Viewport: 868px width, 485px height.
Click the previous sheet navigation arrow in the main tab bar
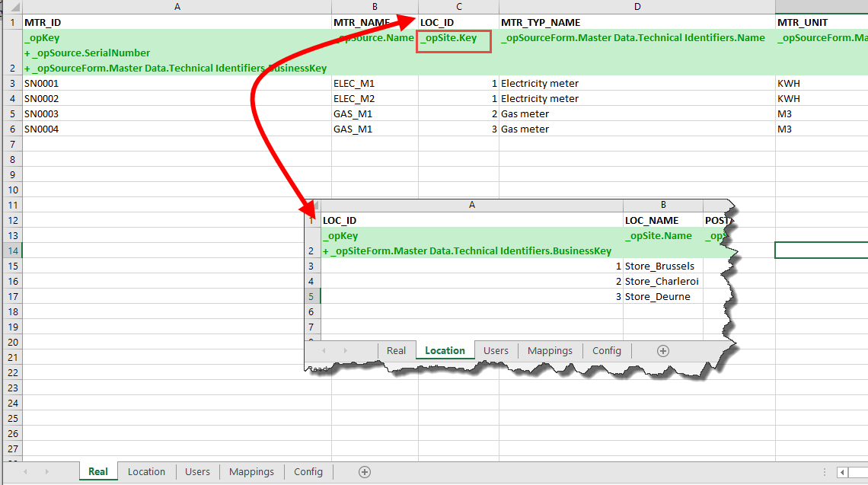(x=25, y=472)
